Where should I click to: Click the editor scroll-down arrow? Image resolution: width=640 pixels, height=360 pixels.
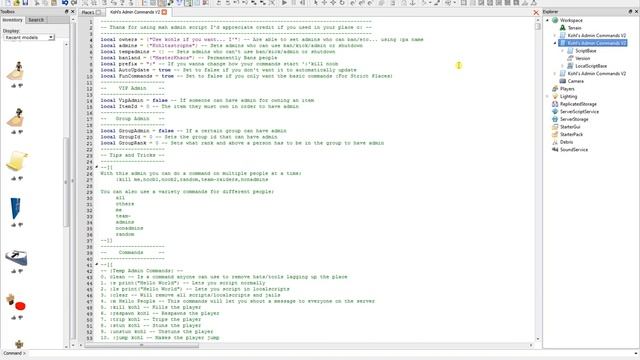point(538,339)
